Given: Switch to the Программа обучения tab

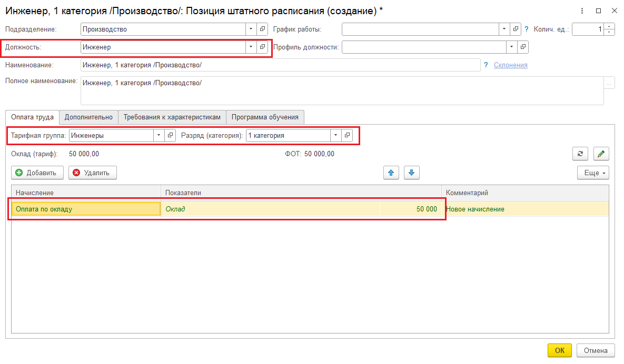Looking at the screenshot, I should (265, 117).
